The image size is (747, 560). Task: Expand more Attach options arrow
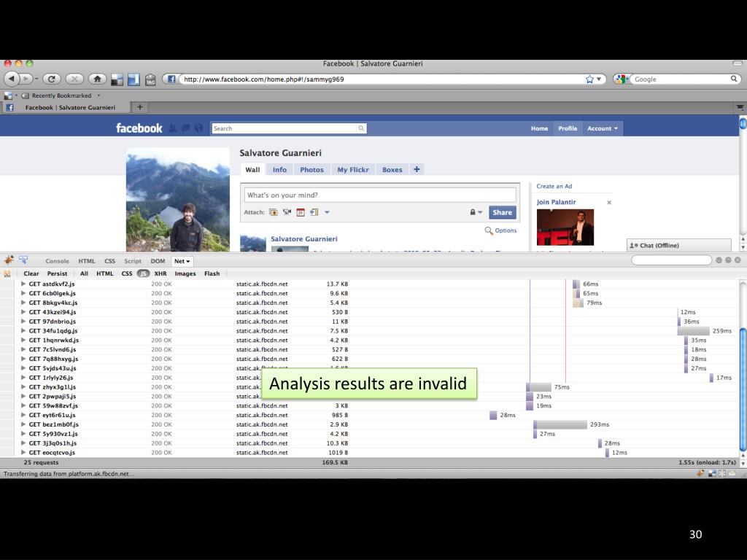click(327, 212)
